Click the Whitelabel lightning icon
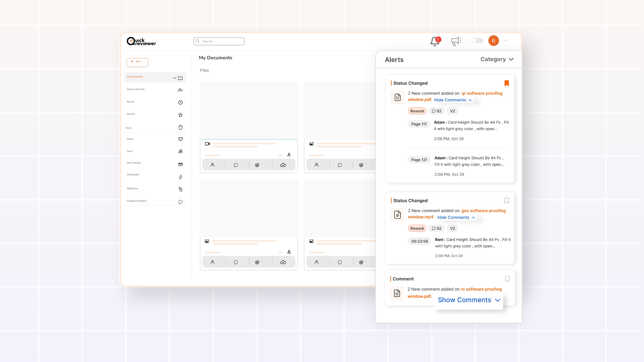Screen dimensions: 644x362 point(180,177)
